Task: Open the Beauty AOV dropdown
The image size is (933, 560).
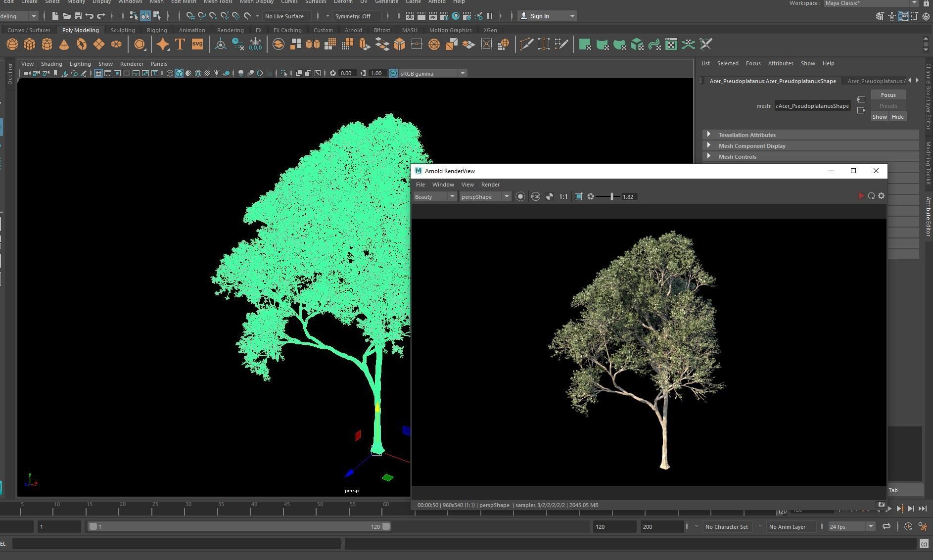Action: pyautogui.click(x=435, y=197)
